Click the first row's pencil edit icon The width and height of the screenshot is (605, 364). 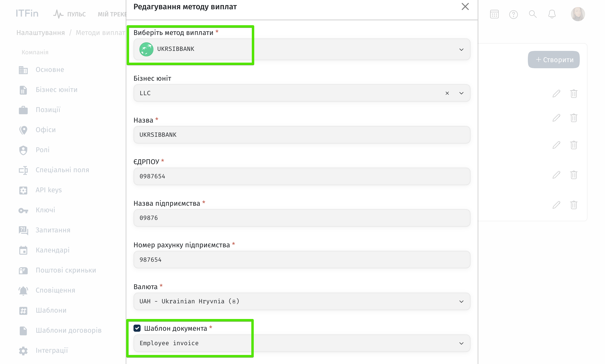556,93
